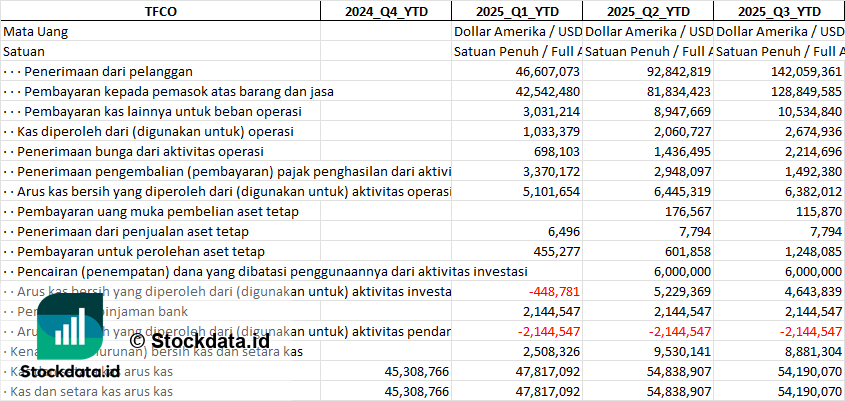The image size is (845, 401).
Task: Select Penerimaan bunga dari aktivitas operasi label
Action: pos(134,151)
